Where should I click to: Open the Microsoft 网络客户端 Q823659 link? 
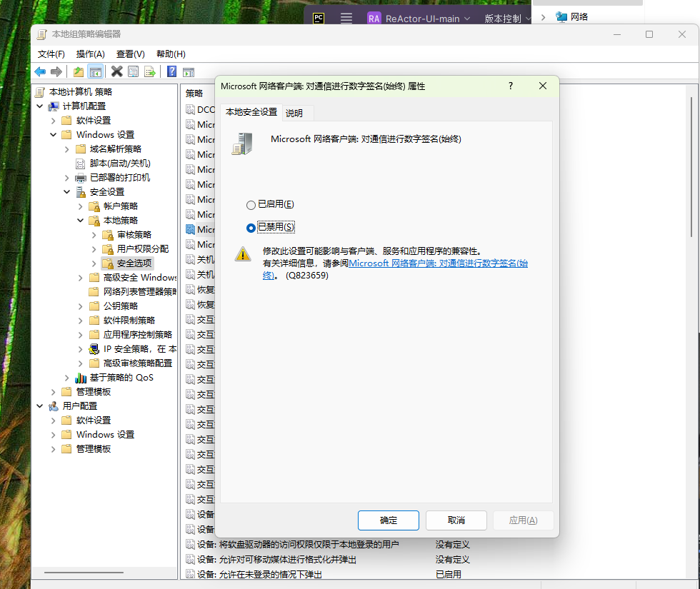click(438, 263)
